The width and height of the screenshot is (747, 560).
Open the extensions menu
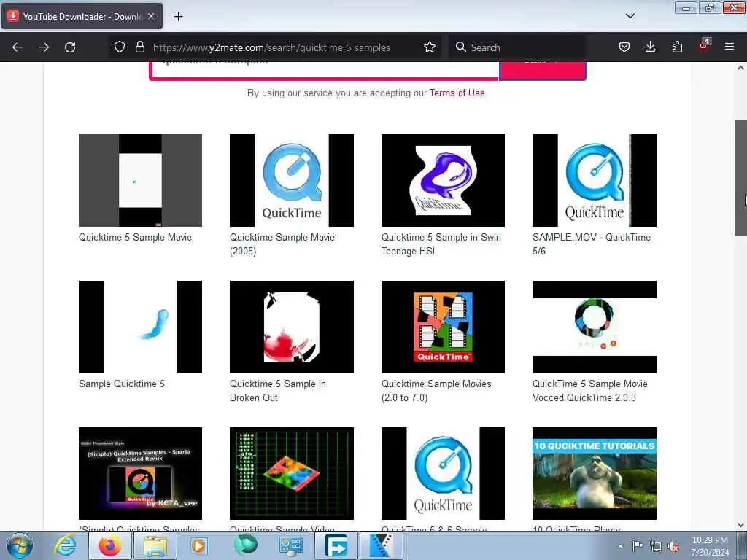pyautogui.click(x=677, y=47)
